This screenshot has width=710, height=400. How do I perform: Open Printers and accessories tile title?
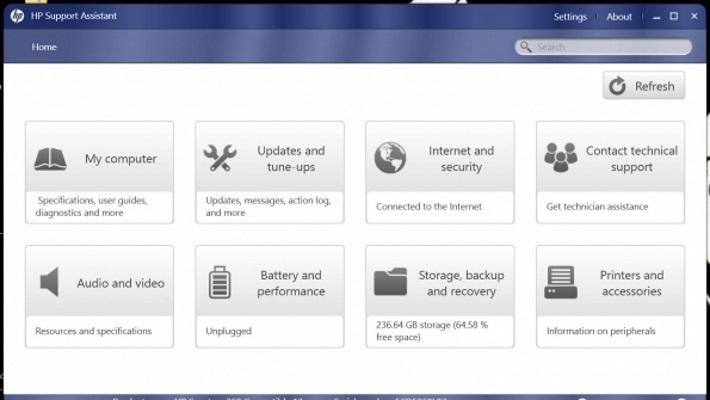coord(632,283)
